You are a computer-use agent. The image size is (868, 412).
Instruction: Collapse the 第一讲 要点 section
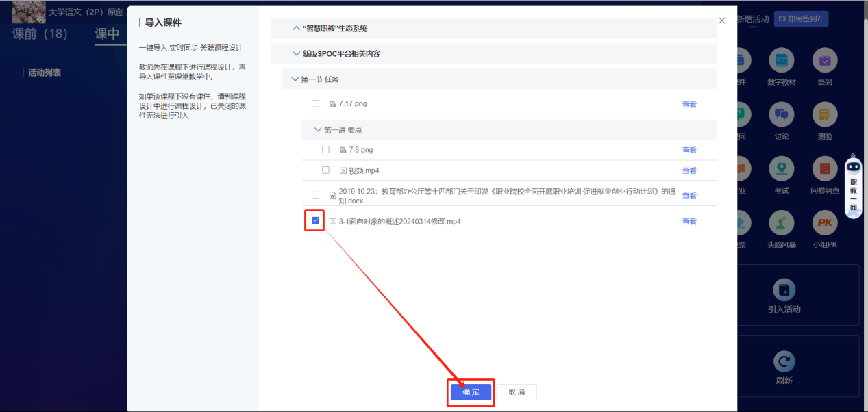[317, 129]
